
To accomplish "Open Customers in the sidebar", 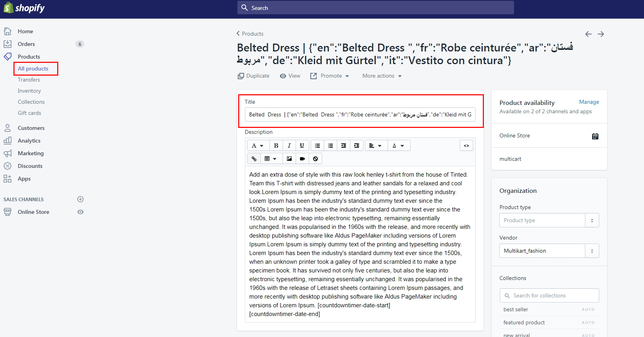I will click(x=31, y=128).
